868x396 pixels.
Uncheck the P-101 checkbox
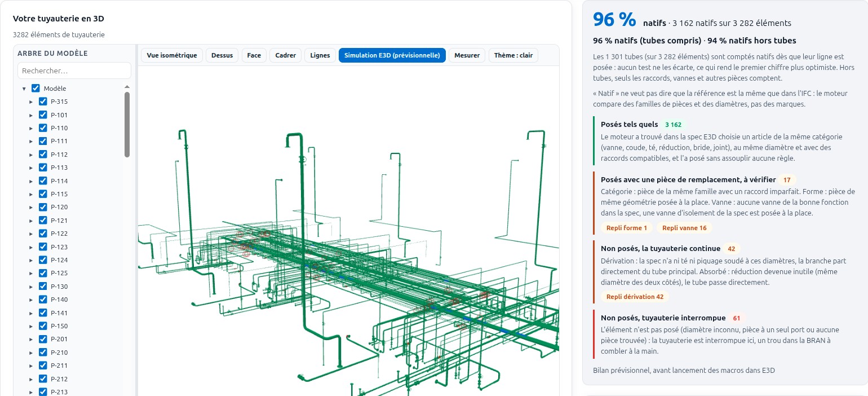43,115
